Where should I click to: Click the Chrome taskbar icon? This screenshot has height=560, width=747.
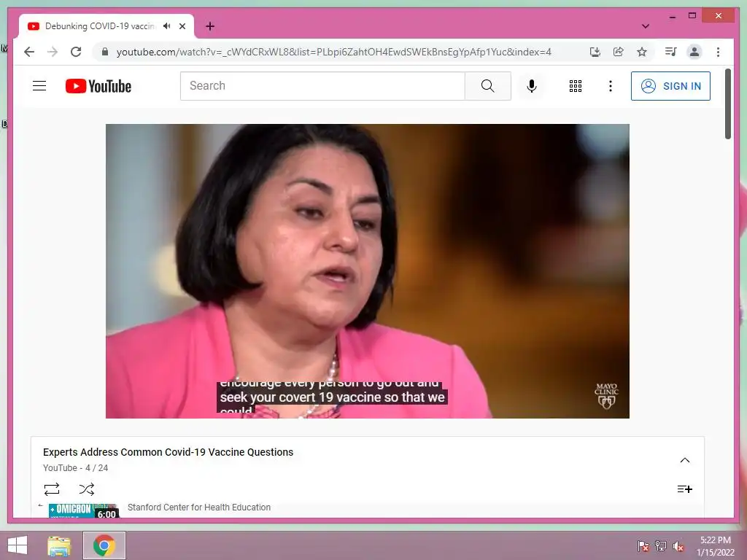[104, 545]
